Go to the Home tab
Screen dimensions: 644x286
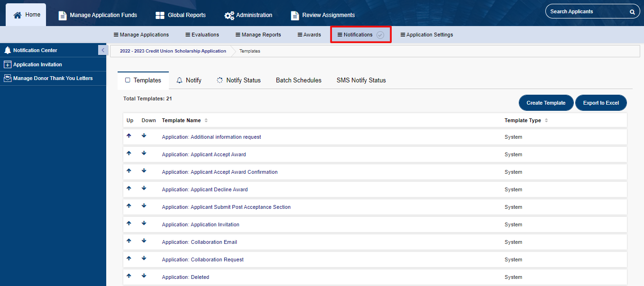coord(26,15)
